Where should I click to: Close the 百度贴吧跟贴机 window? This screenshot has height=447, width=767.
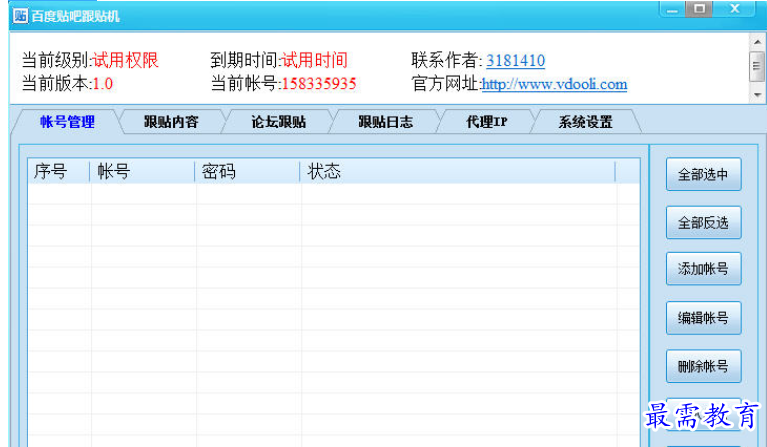tap(734, 9)
